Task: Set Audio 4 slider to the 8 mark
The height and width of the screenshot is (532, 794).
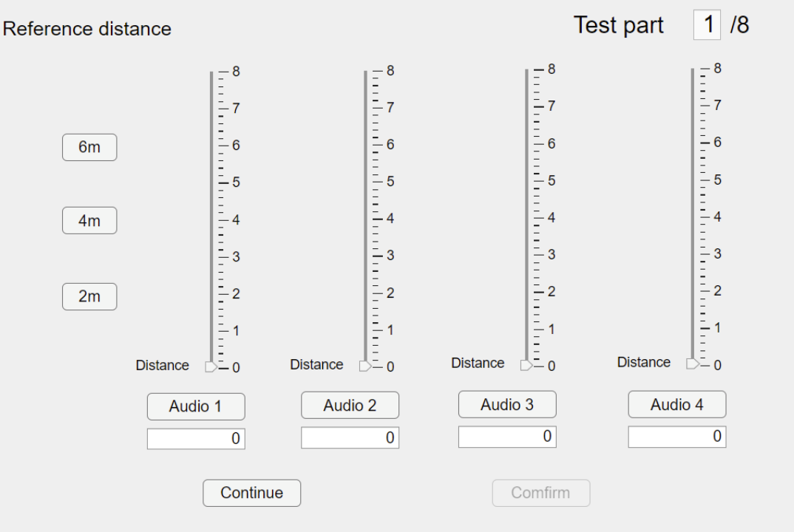Action: (693, 69)
